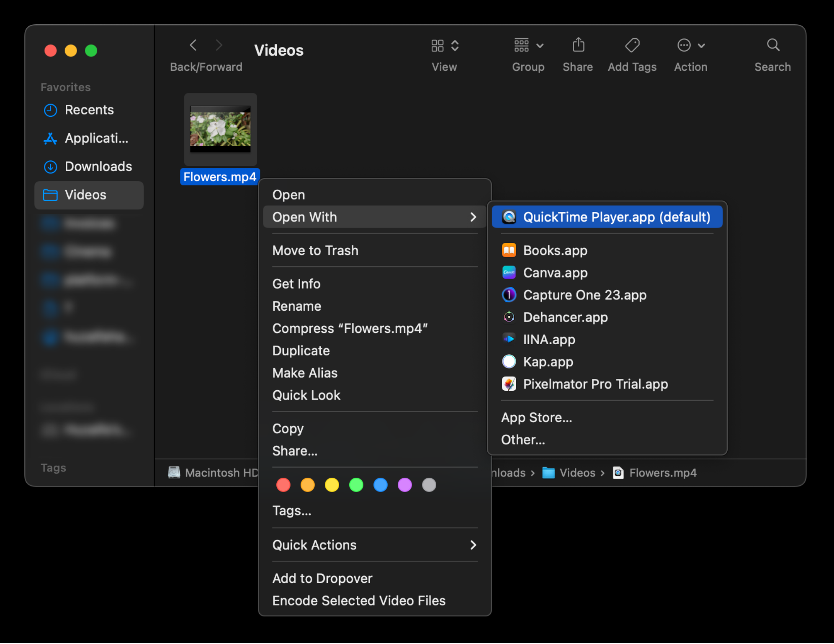The image size is (834, 644).
Task: Expand the Open With submenu arrow
Action: click(473, 217)
